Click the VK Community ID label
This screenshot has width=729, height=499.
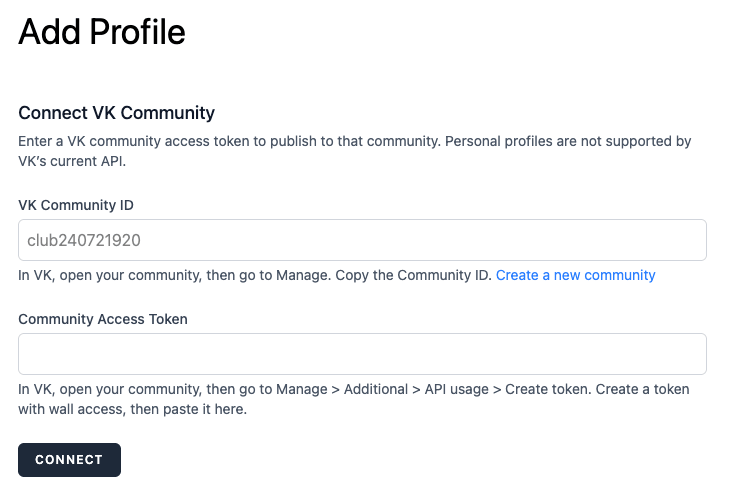pos(76,205)
